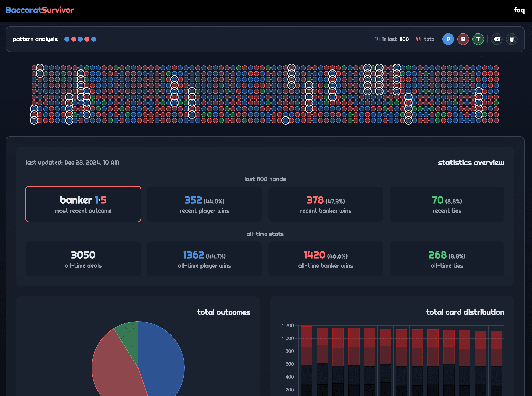Click the 'all-time stats' label
Screen dimensions: 532x396
(265, 234)
